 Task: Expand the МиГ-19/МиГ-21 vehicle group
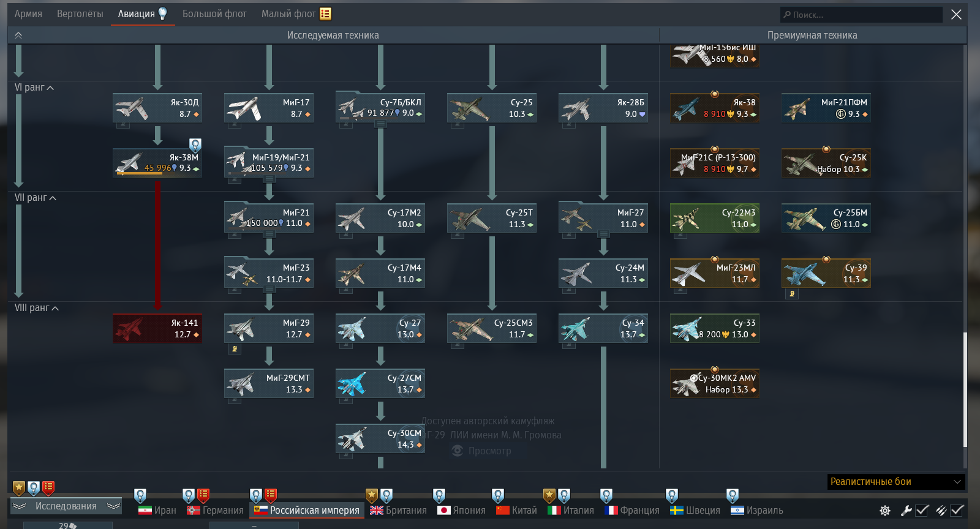(x=269, y=179)
